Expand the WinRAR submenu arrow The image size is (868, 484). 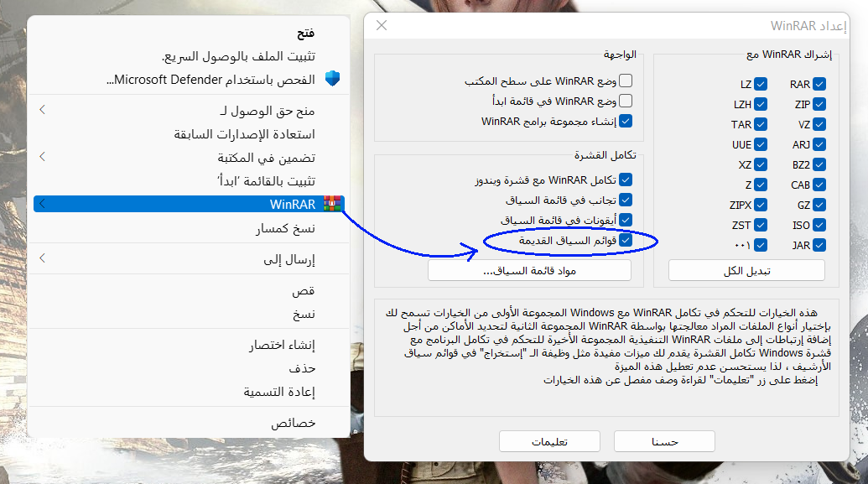click(x=43, y=204)
